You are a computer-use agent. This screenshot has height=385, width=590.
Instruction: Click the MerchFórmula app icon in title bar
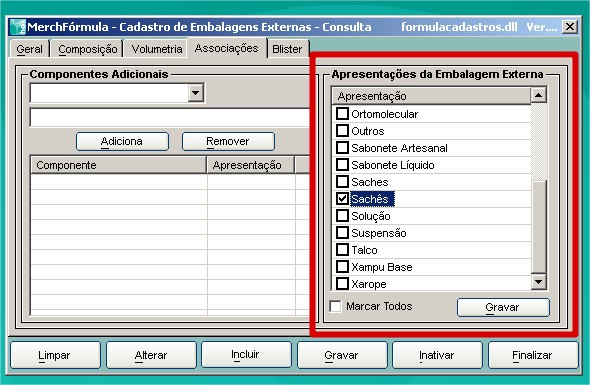click(x=17, y=27)
